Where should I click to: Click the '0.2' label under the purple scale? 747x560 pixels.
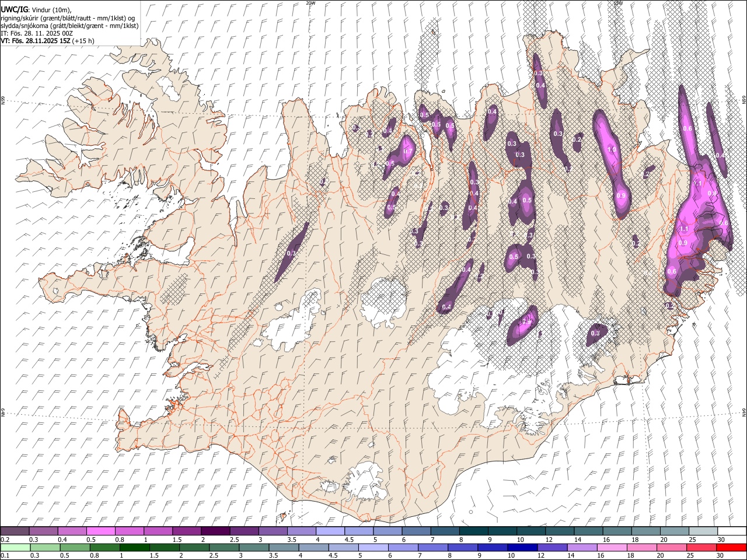[5, 540]
